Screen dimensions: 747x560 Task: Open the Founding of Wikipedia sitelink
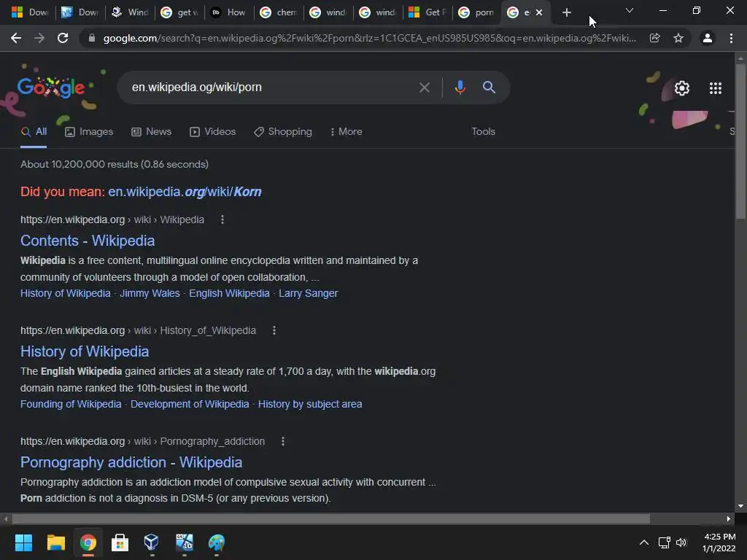[71, 404]
